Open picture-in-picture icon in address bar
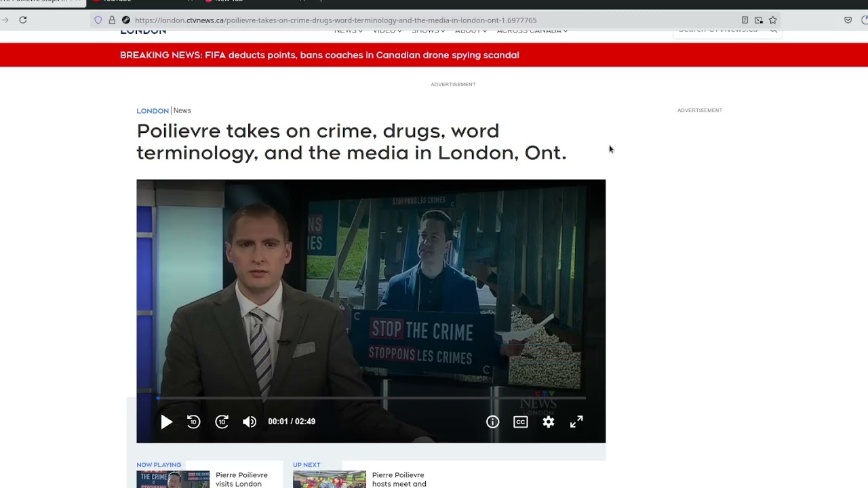This screenshot has height=488, width=868. (x=759, y=20)
